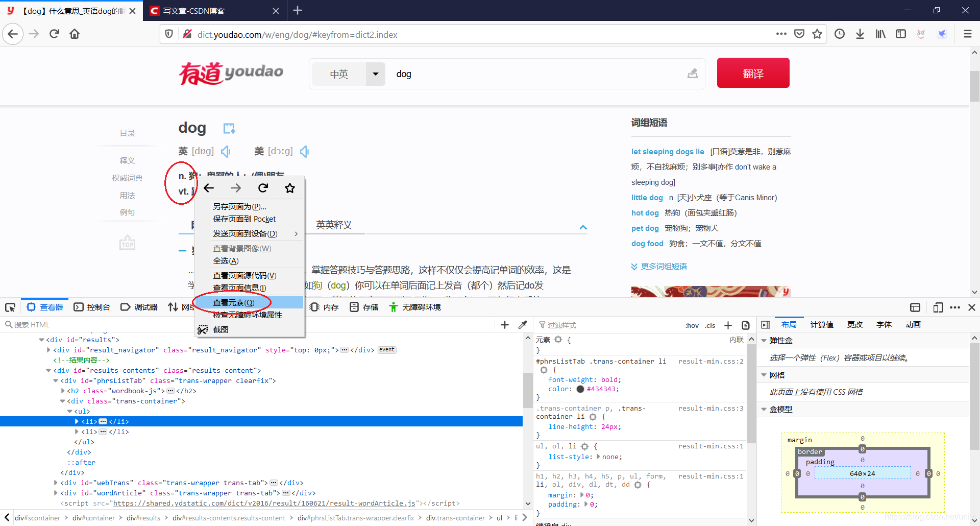980x526 pixels.
Task: Reload the page with the toolbar refresh icon
Action: (54, 34)
